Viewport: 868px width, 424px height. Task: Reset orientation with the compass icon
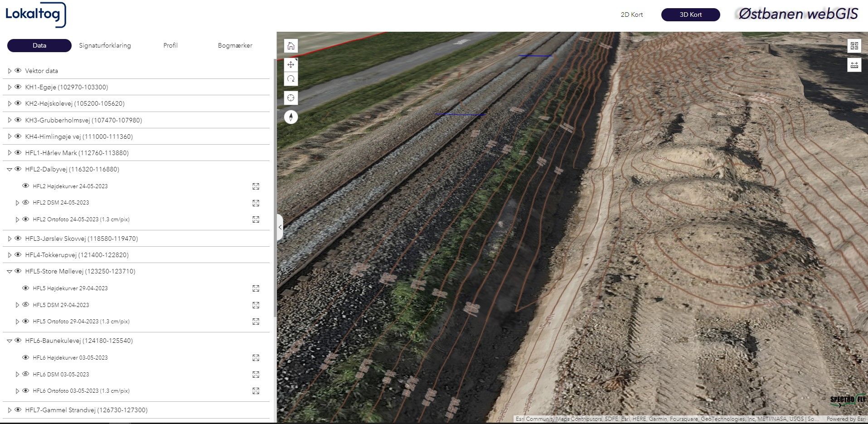point(291,117)
